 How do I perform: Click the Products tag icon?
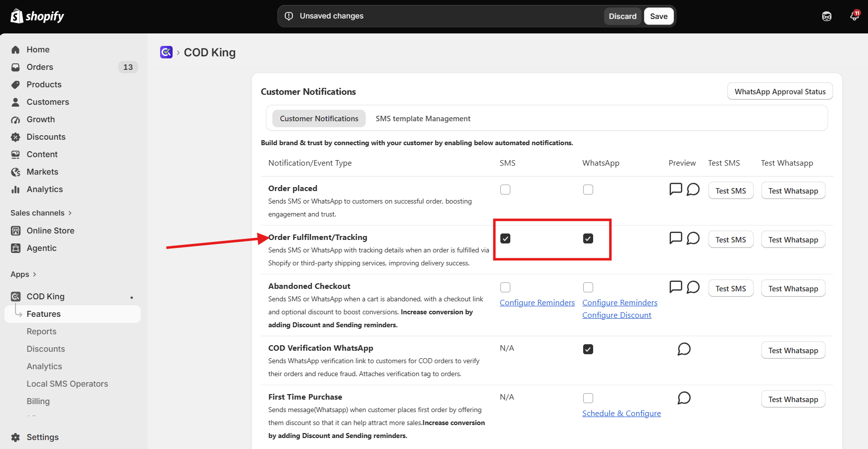(x=15, y=84)
